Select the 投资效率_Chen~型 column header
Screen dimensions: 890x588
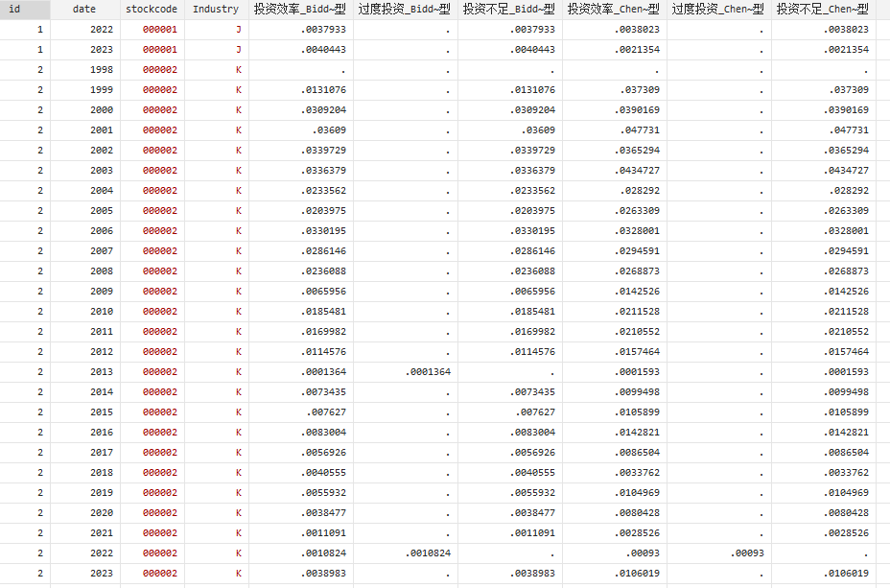[x=614, y=9]
